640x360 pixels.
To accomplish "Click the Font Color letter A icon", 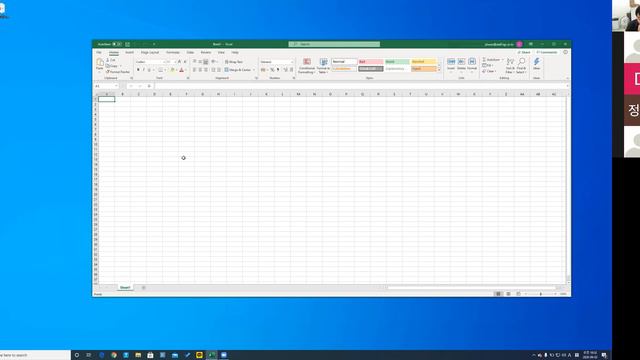I will (181, 70).
